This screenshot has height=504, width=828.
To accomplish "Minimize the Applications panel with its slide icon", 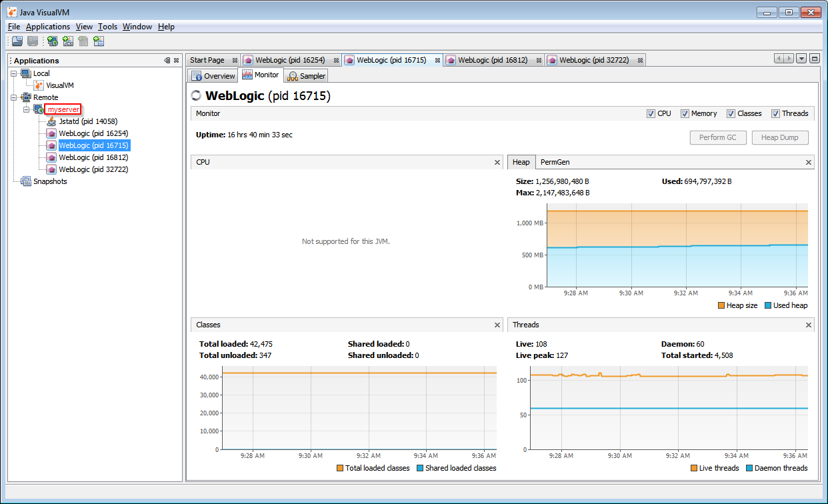I will [167, 60].
